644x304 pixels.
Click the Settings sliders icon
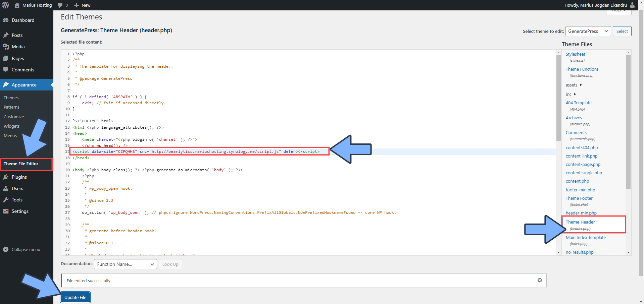point(6,211)
